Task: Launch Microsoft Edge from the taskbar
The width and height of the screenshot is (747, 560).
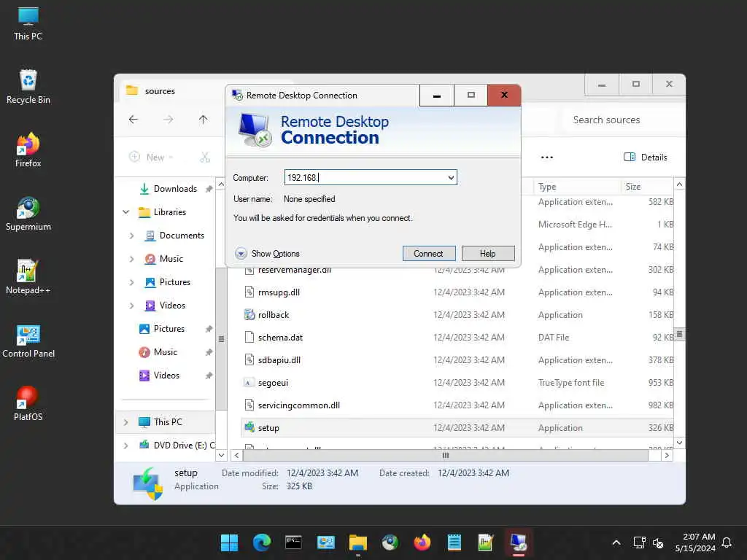Action: [262, 542]
